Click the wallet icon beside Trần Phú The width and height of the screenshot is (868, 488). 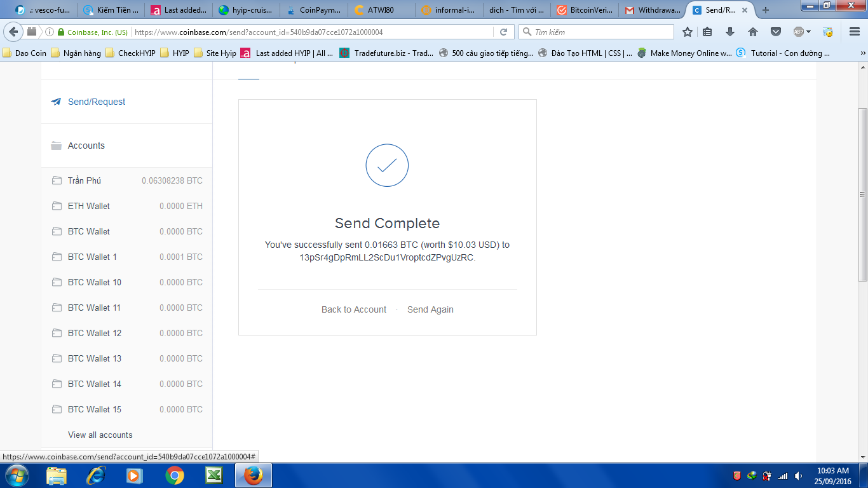57,180
